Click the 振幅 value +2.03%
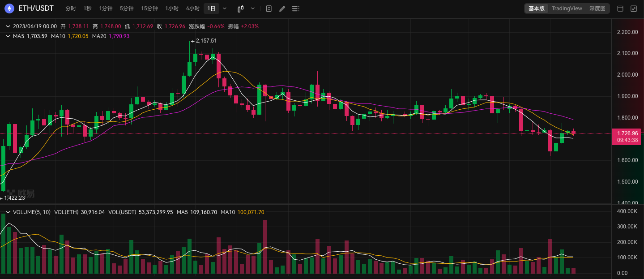This screenshot has height=279, width=644. 250,26
